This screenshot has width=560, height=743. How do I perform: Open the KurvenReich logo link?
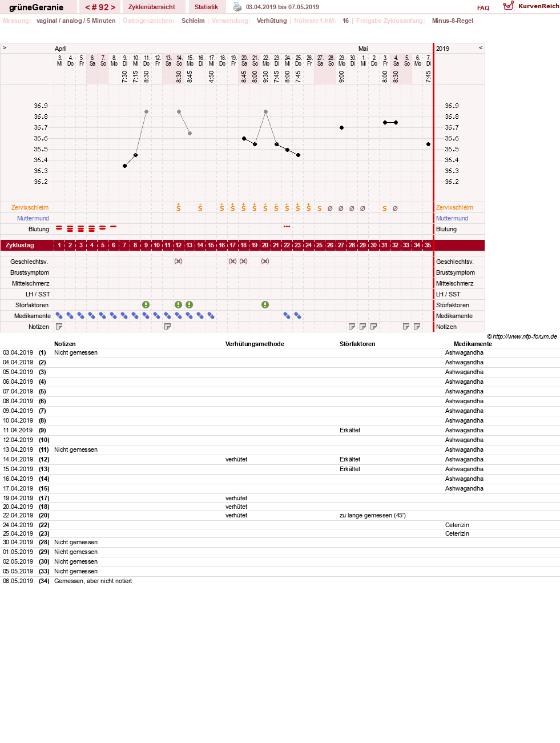click(x=531, y=6)
